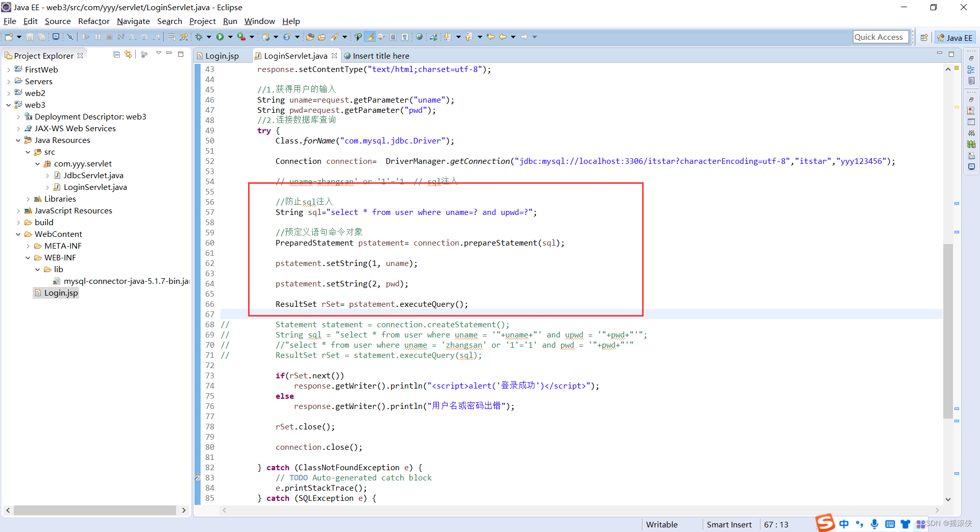Screen dimensions: 980x532
Task: Open the Refactor menu
Action: click(x=94, y=21)
